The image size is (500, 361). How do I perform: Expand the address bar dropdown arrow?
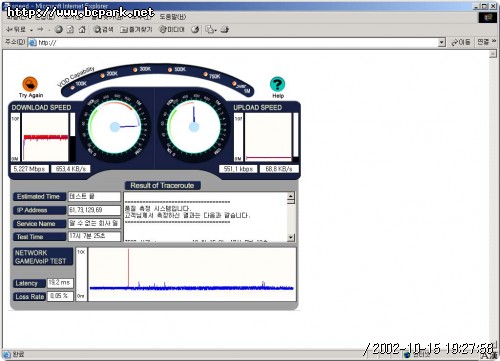click(x=442, y=42)
